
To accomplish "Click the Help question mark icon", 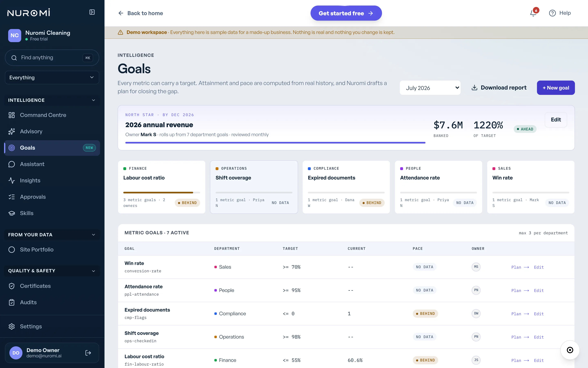I will (x=552, y=13).
